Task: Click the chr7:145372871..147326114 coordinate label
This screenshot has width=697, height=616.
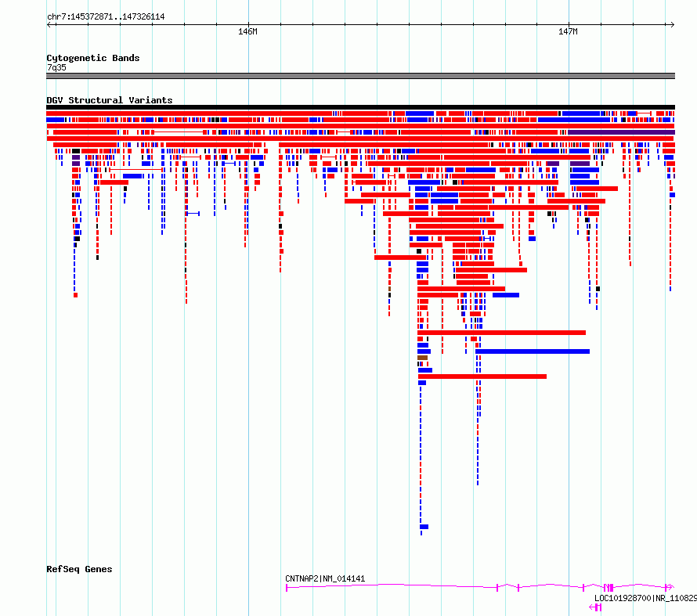Action: coord(106,16)
